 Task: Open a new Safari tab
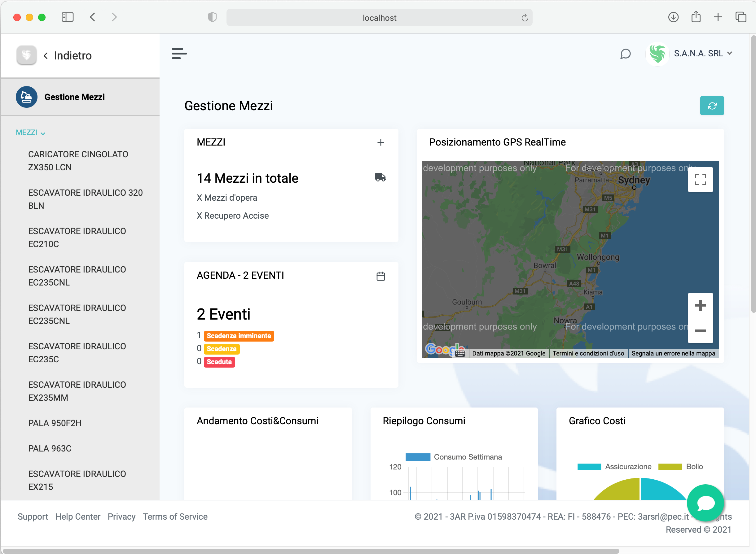pyautogui.click(x=718, y=17)
